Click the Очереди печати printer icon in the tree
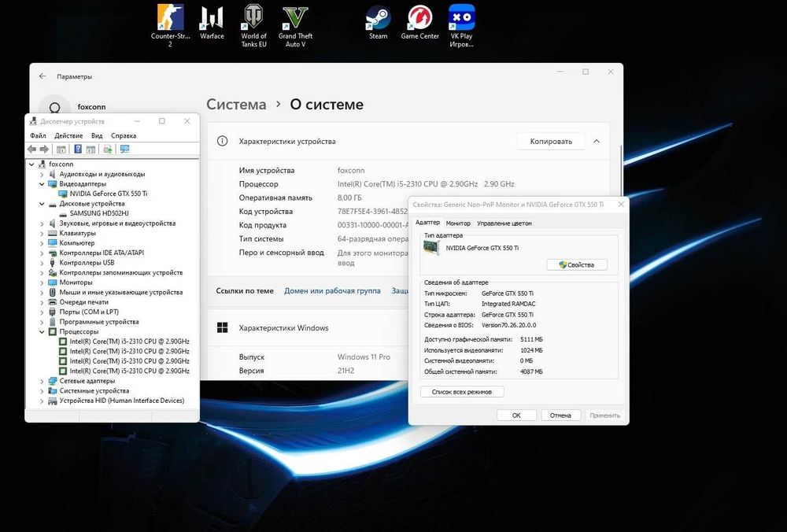787x532 pixels. tap(52, 302)
